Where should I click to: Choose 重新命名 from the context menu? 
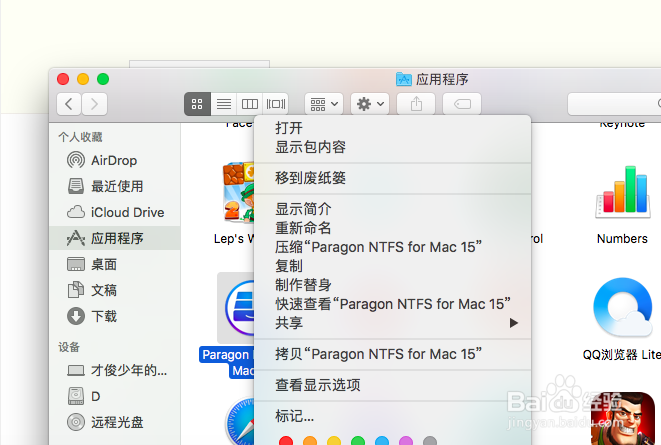tap(392, 228)
